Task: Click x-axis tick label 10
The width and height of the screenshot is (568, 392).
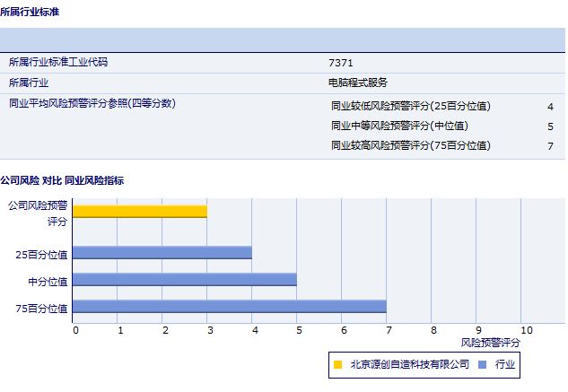Action: 527,330
